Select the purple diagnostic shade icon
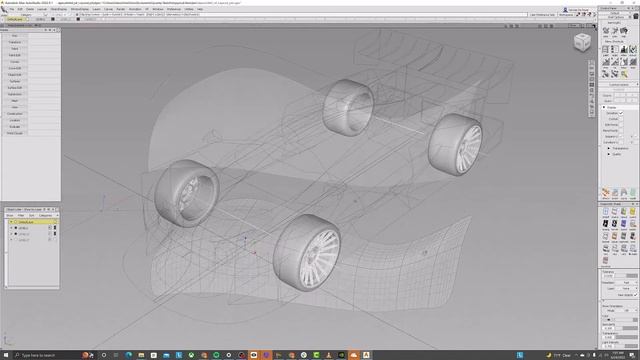 click(x=624, y=224)
